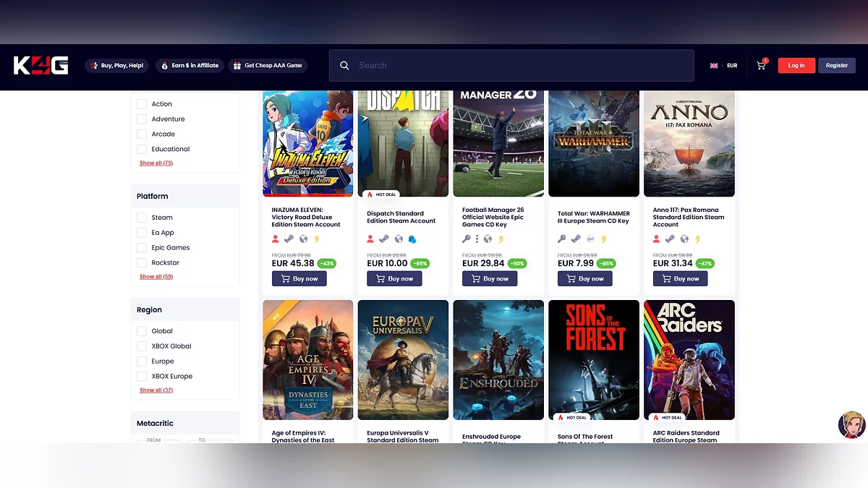Check the Adventure genre checkbox

[x=142, y=119]
